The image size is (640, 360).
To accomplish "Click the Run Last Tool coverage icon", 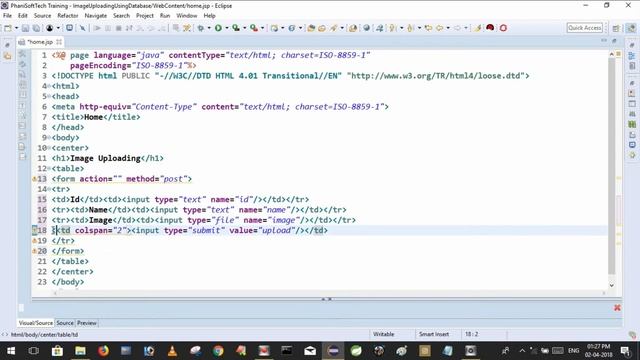I will [236, 28].
